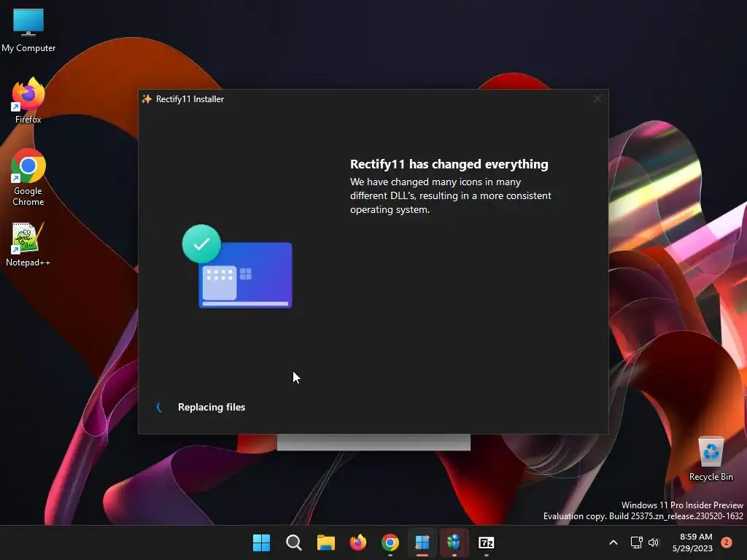Click the Rectify11 Installer window title text
This screenshot has width=747, height=560.
click(x=190, y=99)
